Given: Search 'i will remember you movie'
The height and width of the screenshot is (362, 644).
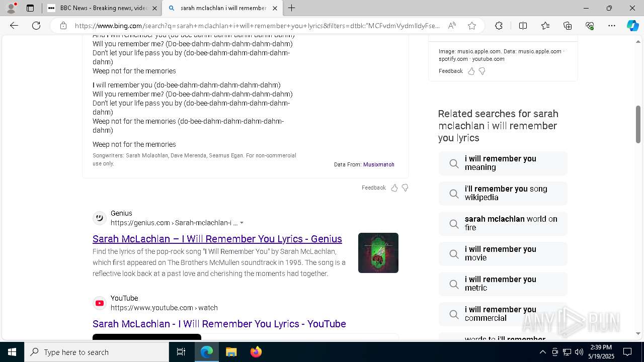Looking at the screenshot, I should pos(503,253).
